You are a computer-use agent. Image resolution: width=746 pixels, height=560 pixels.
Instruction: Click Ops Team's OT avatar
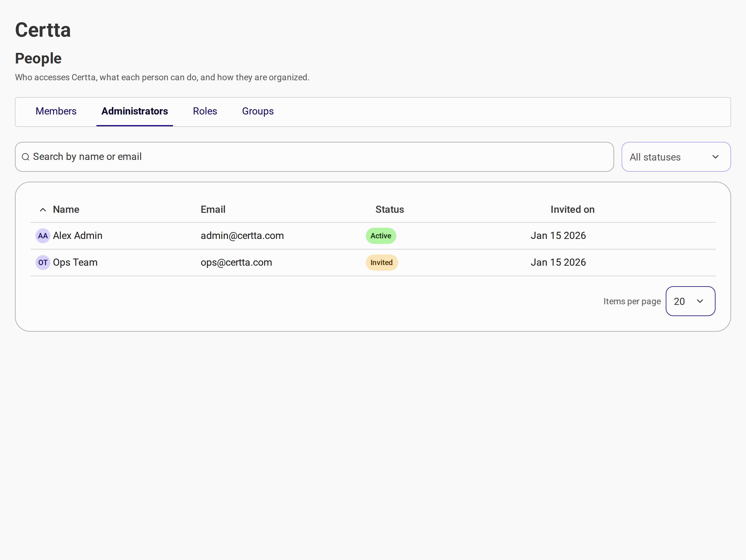[x=43, y=263]
